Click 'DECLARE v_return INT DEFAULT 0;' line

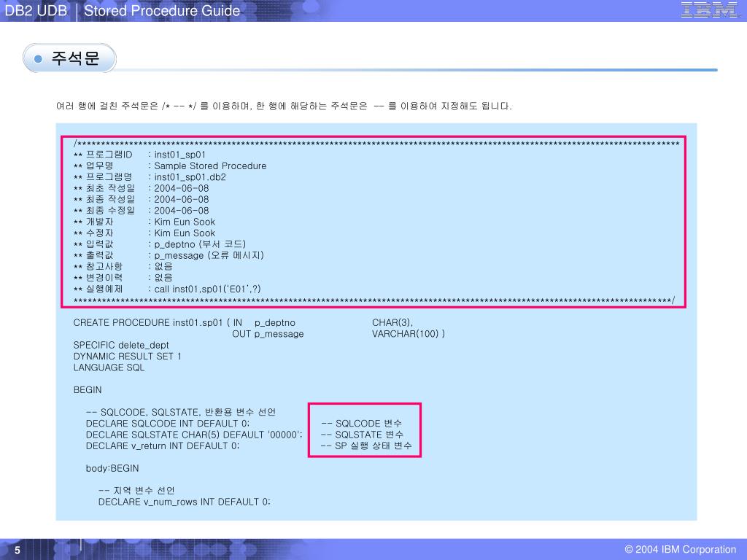[x=163, y=446]
